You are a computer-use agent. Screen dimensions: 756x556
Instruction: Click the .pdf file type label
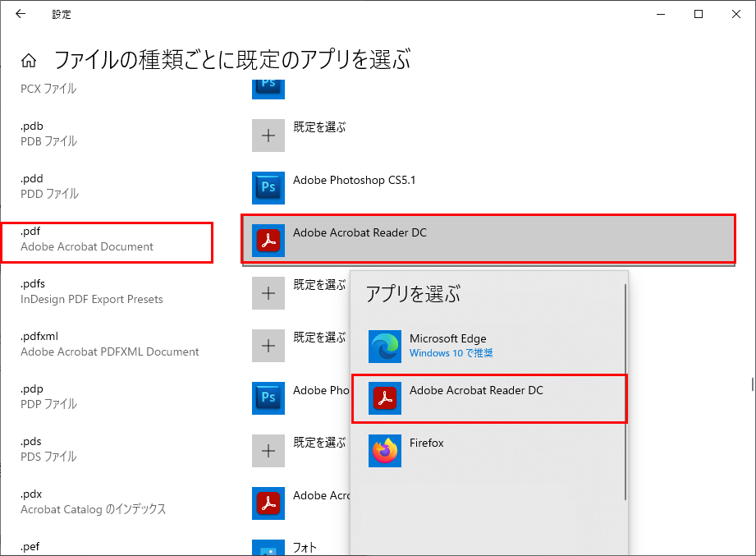(x=30, y=232)
